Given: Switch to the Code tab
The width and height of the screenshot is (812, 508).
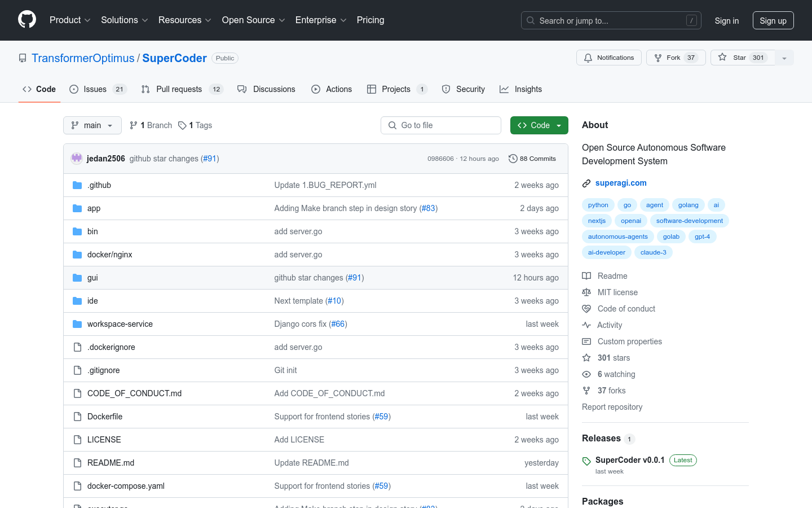Looking at the screenshot, I should coord(39,89).
